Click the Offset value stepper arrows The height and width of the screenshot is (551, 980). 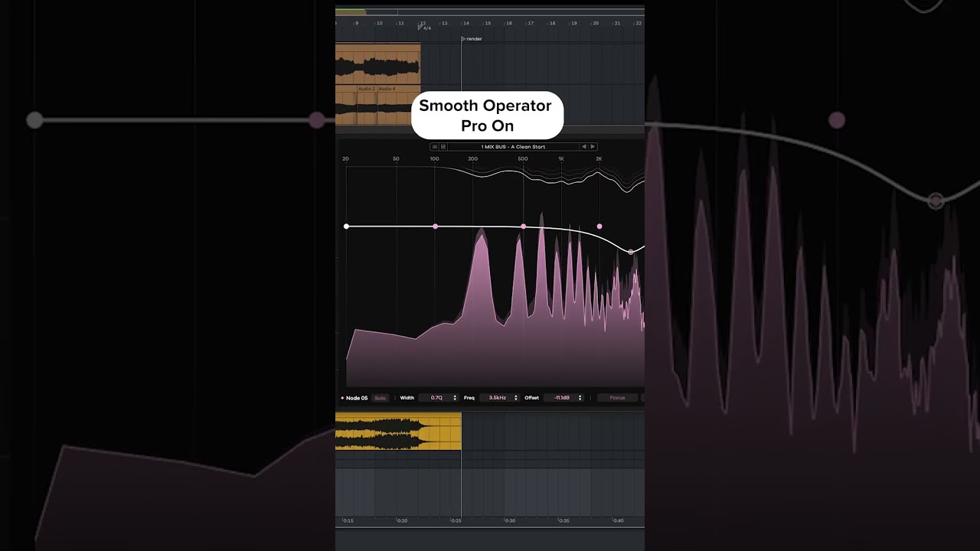[x=580, y=398]
